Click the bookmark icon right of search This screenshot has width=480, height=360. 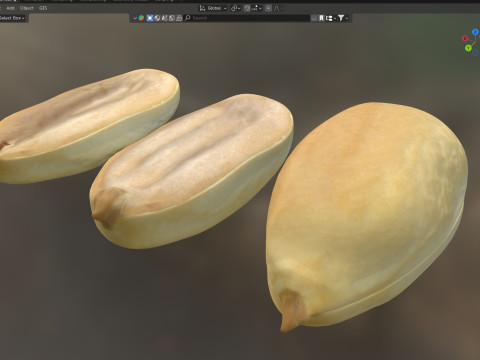[x=321, y=18]
